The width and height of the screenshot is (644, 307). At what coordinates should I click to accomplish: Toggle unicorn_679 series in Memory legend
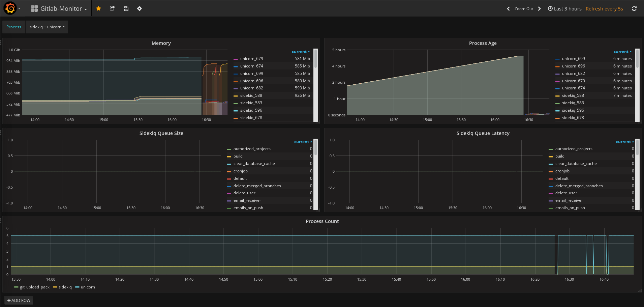[252, 59]
